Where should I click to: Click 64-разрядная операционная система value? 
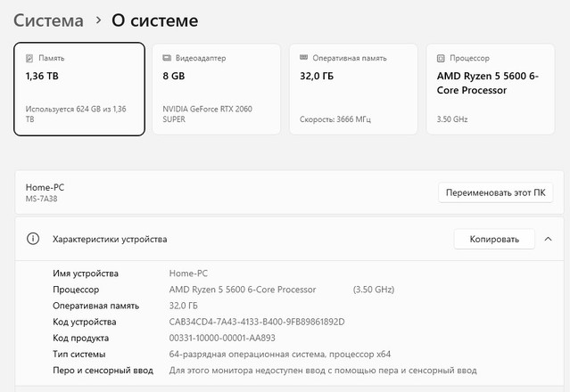click(x=280, y=355)
